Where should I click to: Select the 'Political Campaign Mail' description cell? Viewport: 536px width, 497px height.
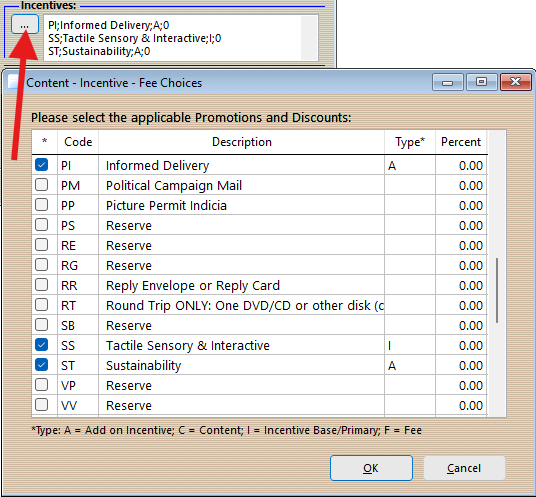[242, 185]
